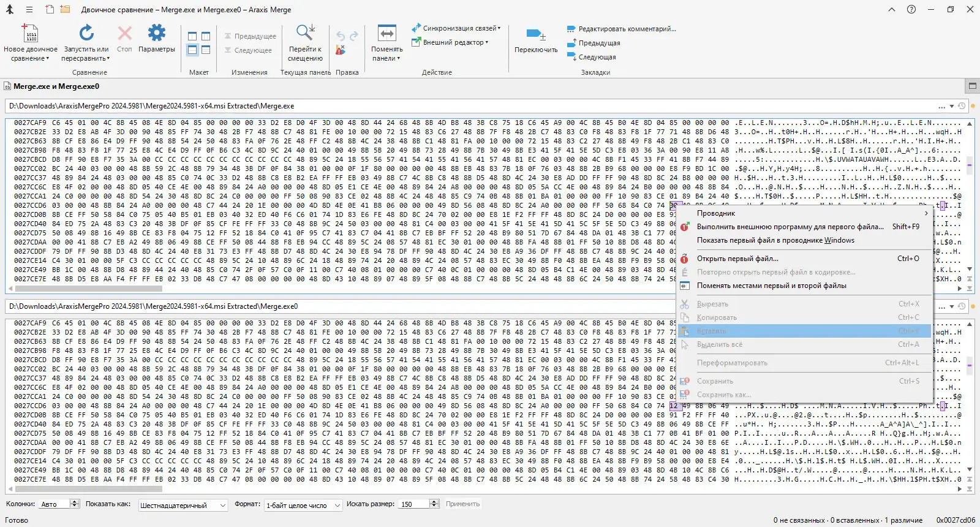Click the new document icon in title bar

point(50,10)
